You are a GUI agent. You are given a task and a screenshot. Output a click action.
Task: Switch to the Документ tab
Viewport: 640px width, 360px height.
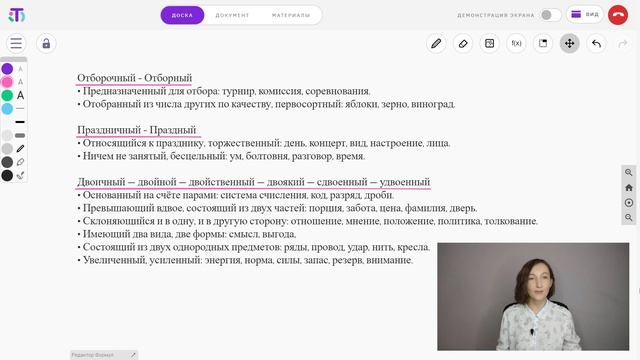pyautogui.click(x=232, y=15)
